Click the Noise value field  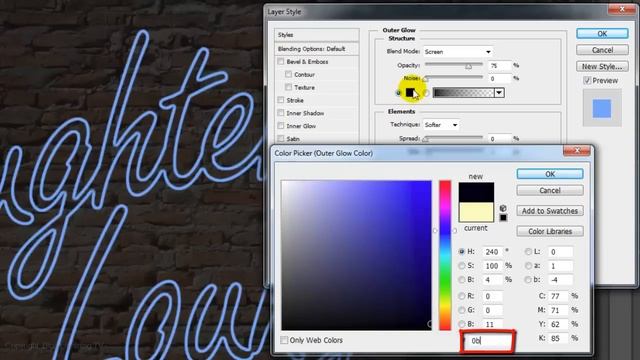pos(499,78)
